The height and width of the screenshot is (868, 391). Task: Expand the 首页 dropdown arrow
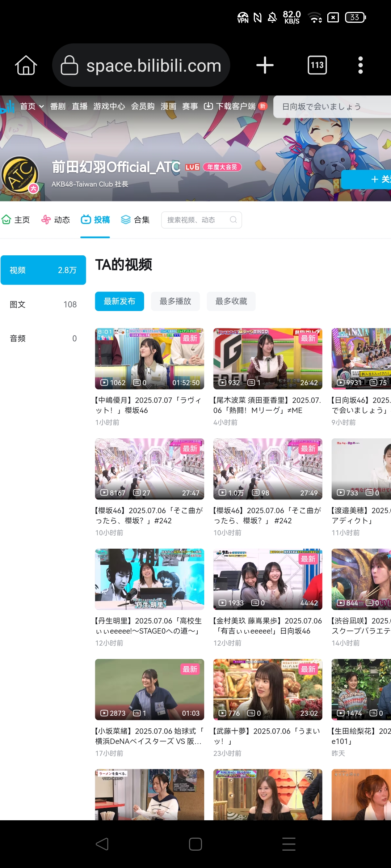point(41,106)
